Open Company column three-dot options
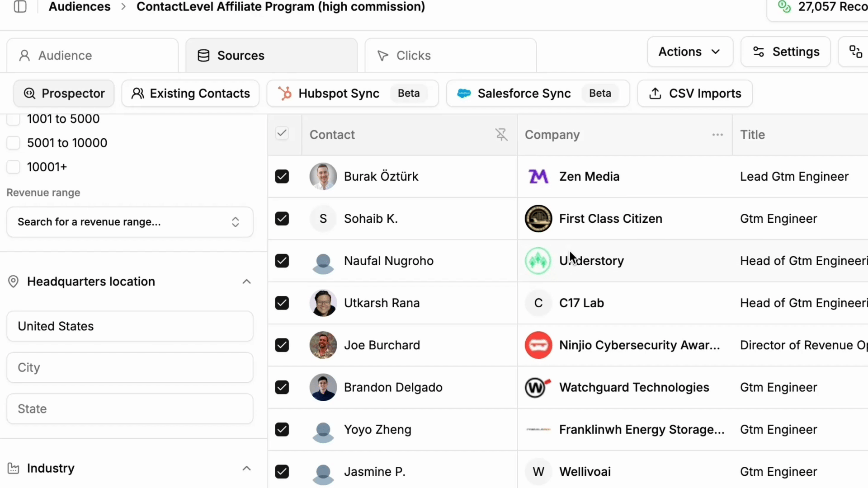868x488 pixels. tap(717, 135)
